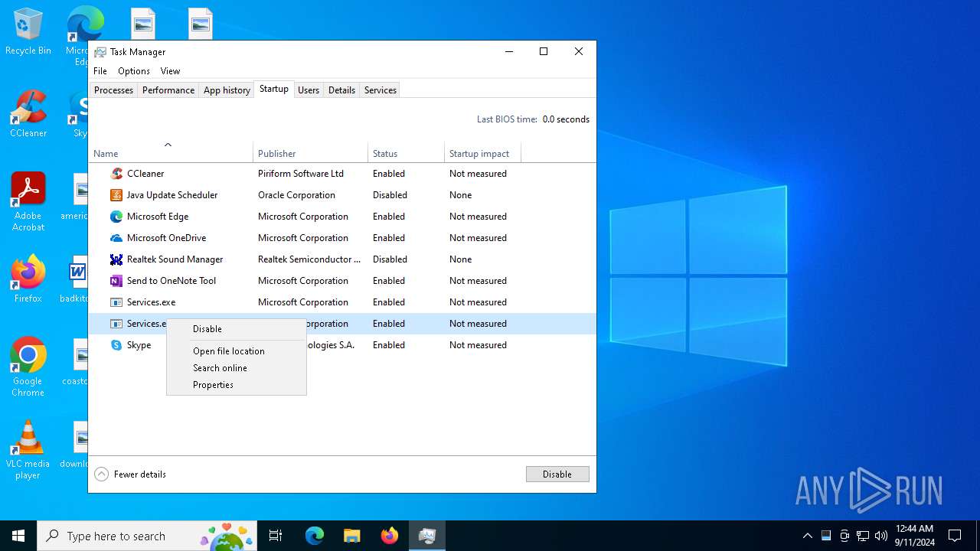Open the notification center icon
This screenshot has width=980, height=551.
tap(955, 536)
